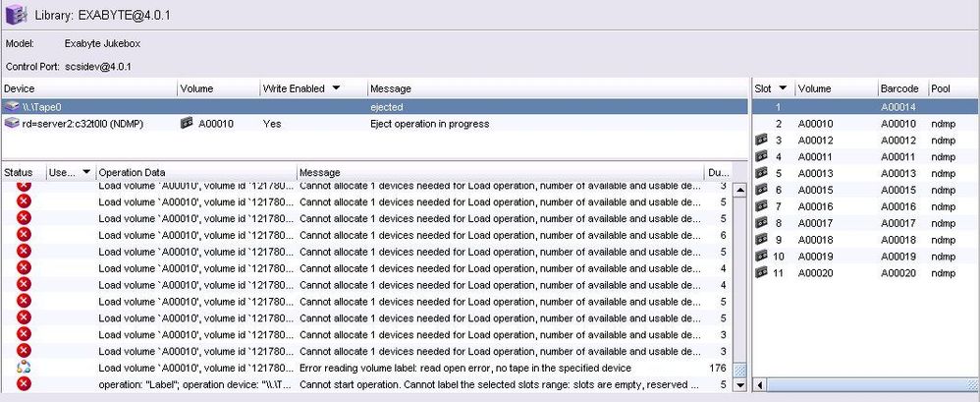The image size is (980, 402).
Task: Click operations list scroll down arrow
Action: (x=739, y=384)
